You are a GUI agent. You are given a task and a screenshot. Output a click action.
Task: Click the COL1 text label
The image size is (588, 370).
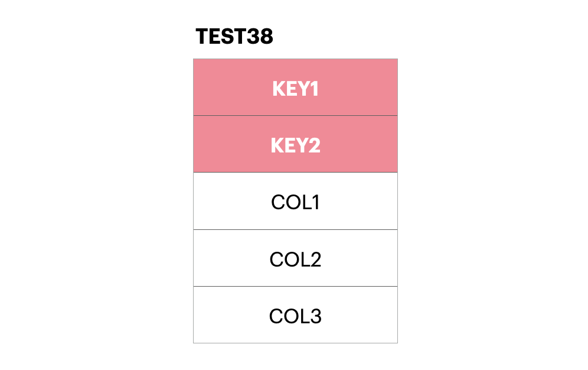click(295, 202)
